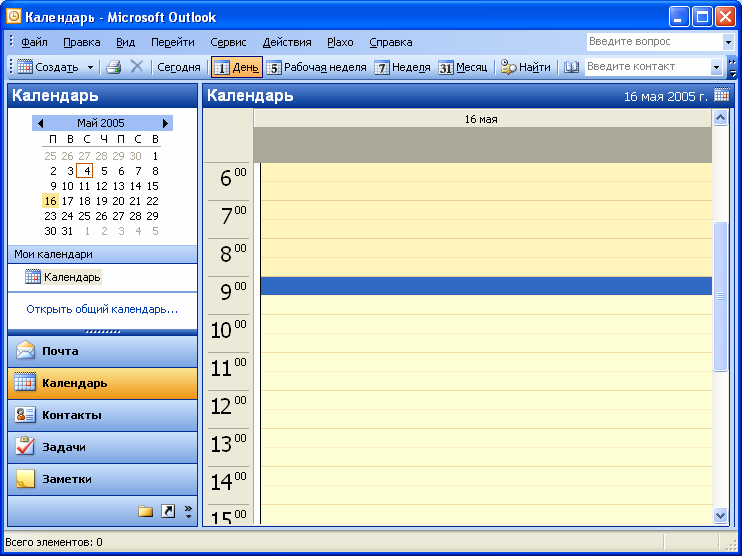Image resolution: width=742 pixels, height=556 pixels.
Task: Open the Сервис menu
Action: click(x=228, y=42)
